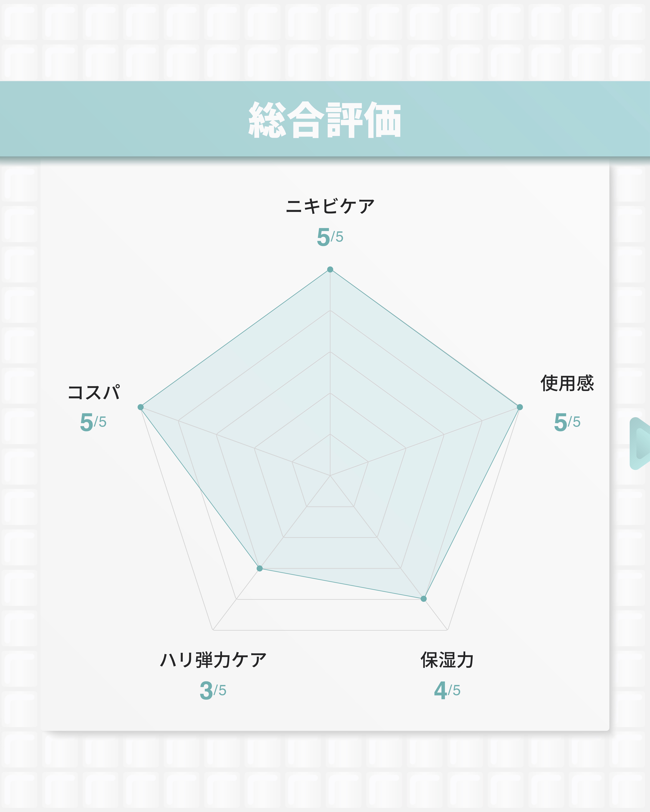
Task: Click the 3/5 score under ハリ弾力ケア
Action: point(213,690)
